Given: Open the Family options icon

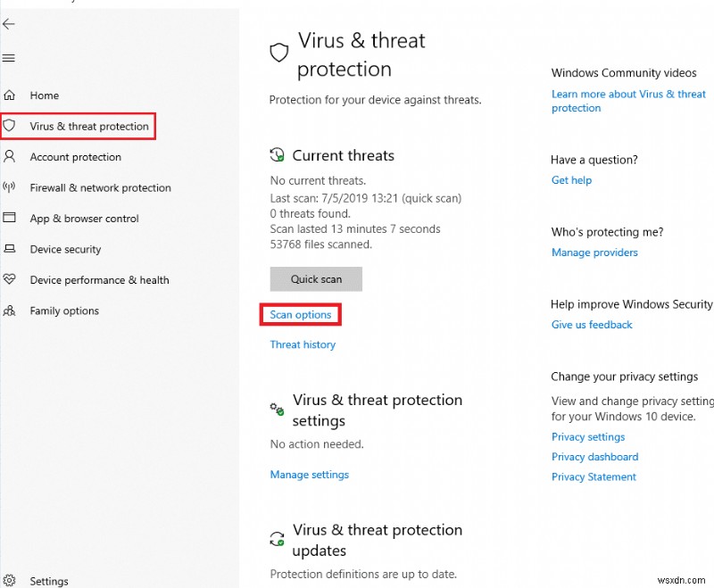Looking at the screenshot, I should [11, 311].
